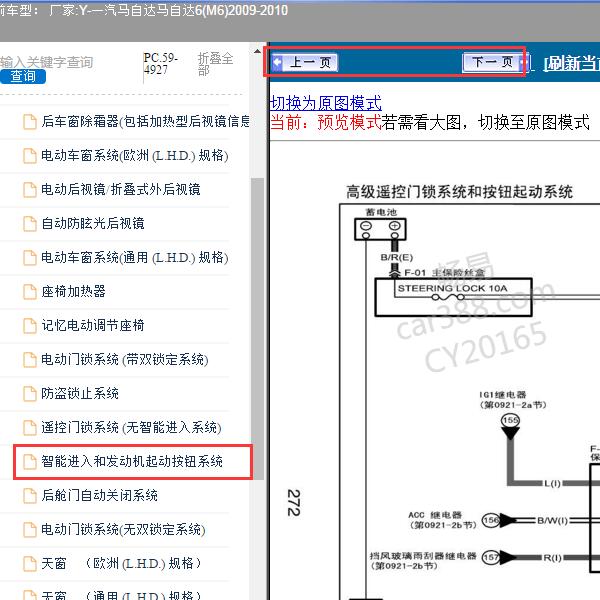This screenshot has height=600, width=600.
Task: Click the ACC 继电器 label in diagram
Action: (435, 515)
